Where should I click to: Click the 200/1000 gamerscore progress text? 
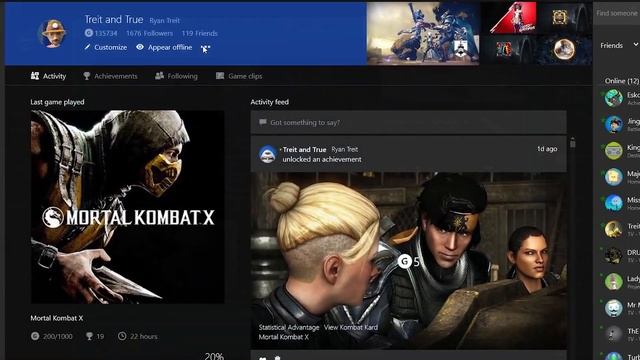(x=58, y=336)
